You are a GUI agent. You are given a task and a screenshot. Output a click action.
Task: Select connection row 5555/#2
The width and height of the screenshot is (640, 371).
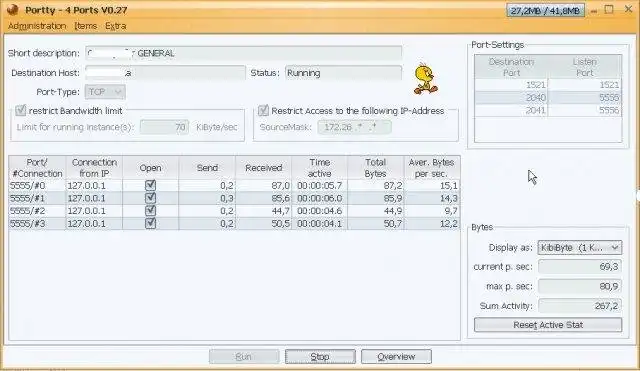[234, 211]
